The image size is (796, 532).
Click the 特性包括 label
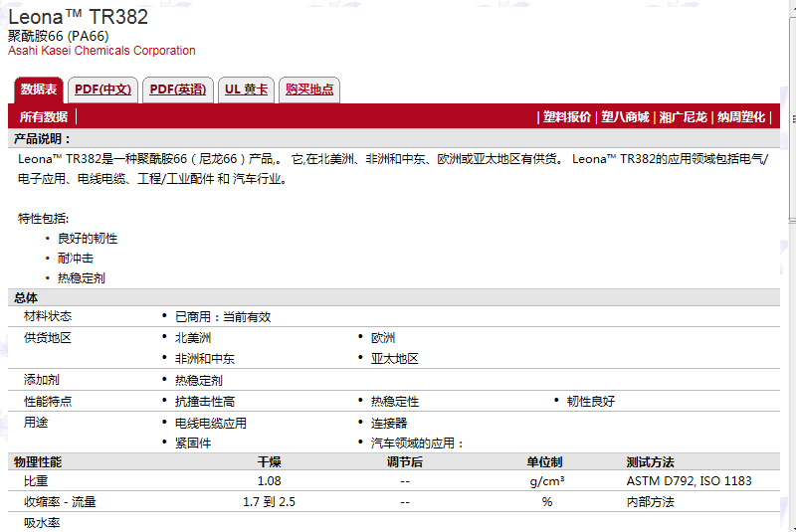(43, 219)
